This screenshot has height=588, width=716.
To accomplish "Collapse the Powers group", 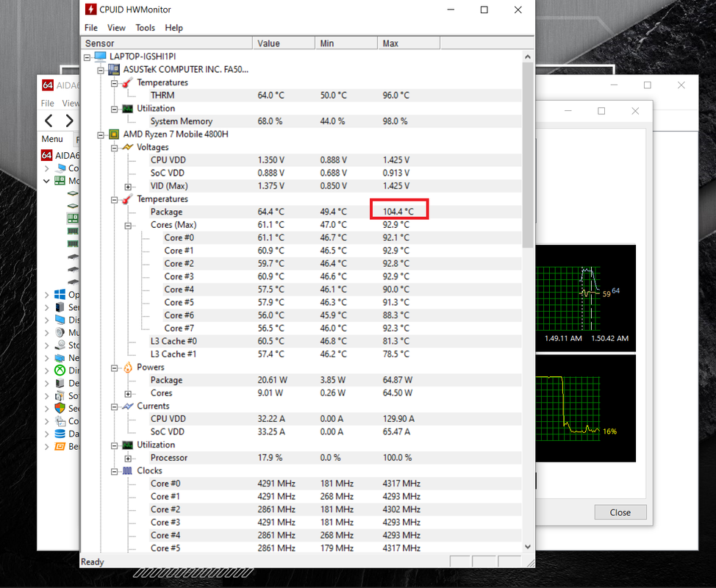I will (115, 368).
